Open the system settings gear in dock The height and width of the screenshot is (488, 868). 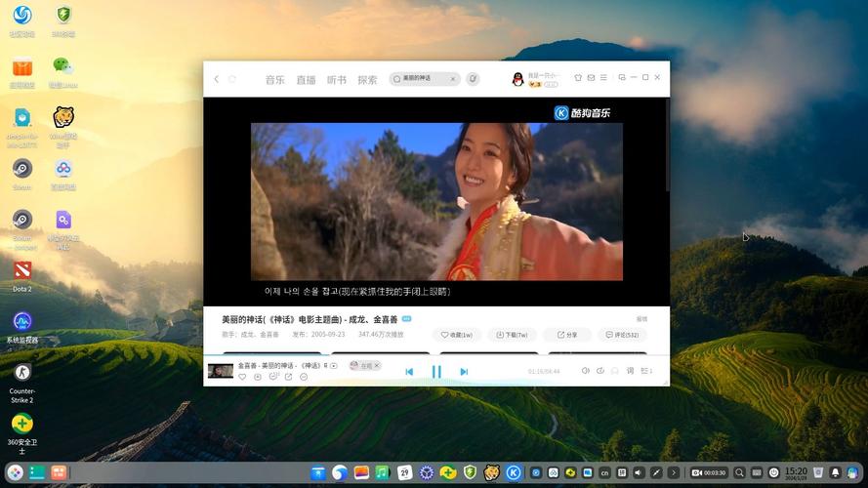pyautogui.click(x=427, y=472)
